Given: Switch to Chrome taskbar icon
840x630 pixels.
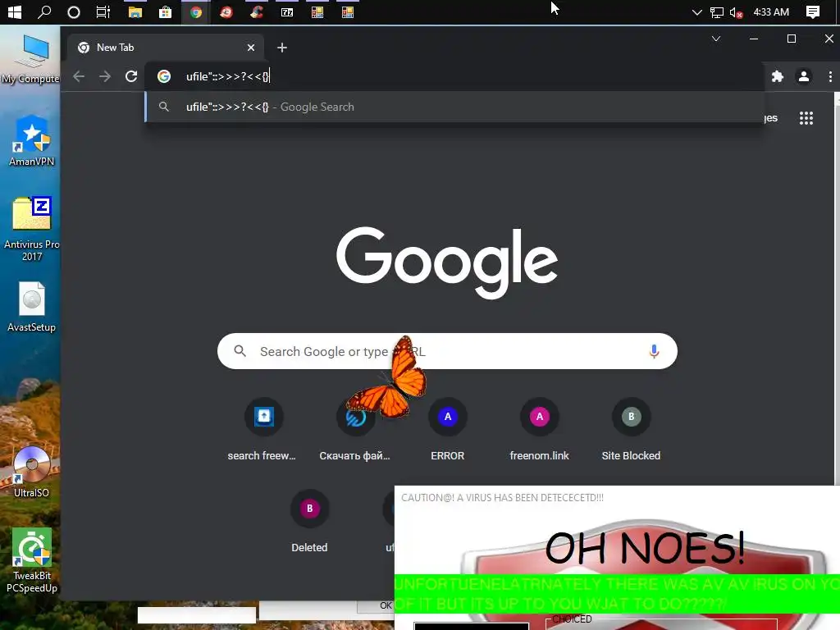Looking at the screenshot, I should point(195,11).
